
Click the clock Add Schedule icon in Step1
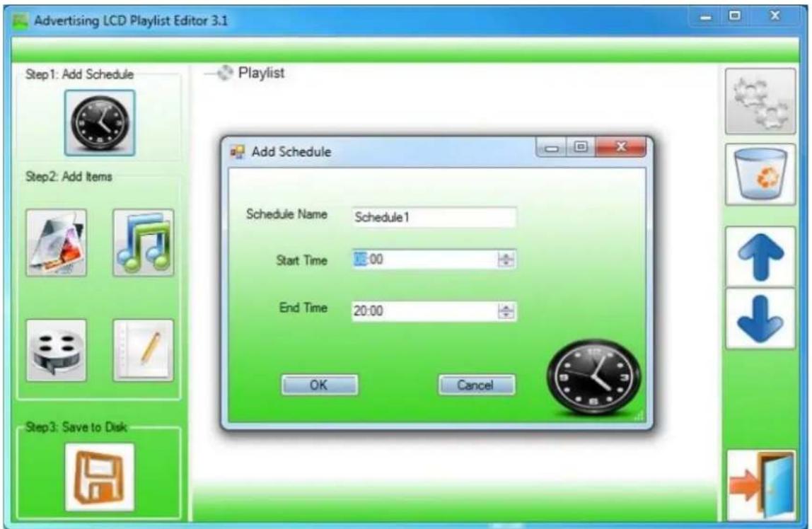click(100, 122)
